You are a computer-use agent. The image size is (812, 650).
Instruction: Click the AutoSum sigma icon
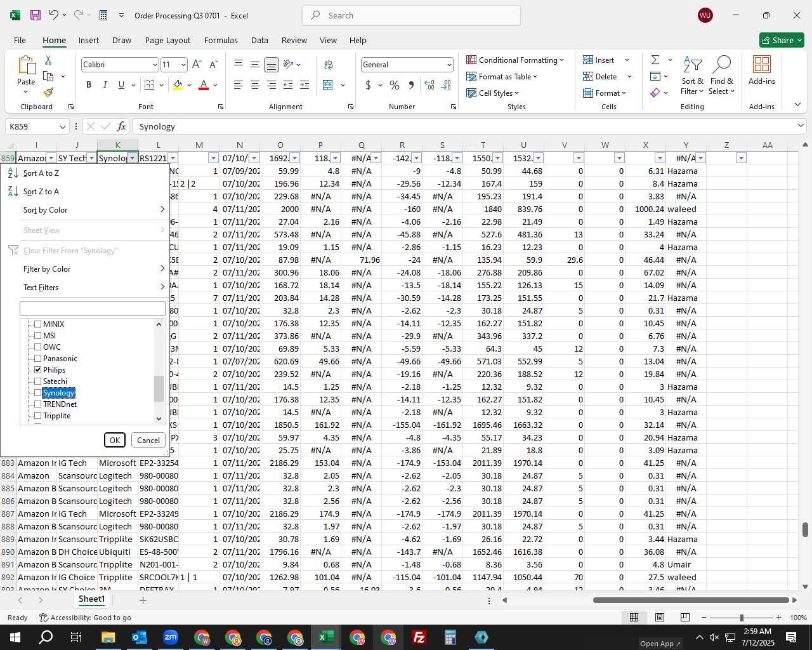655,60
